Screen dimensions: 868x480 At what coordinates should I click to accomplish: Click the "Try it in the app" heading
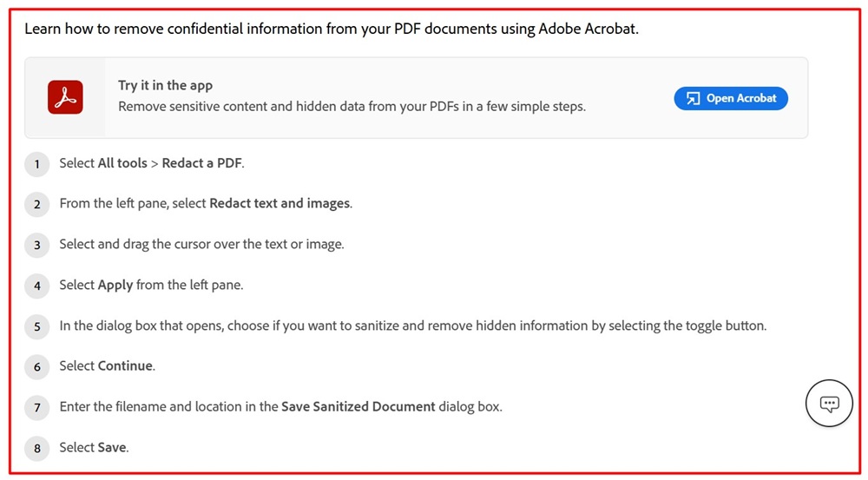click(165, 85)
